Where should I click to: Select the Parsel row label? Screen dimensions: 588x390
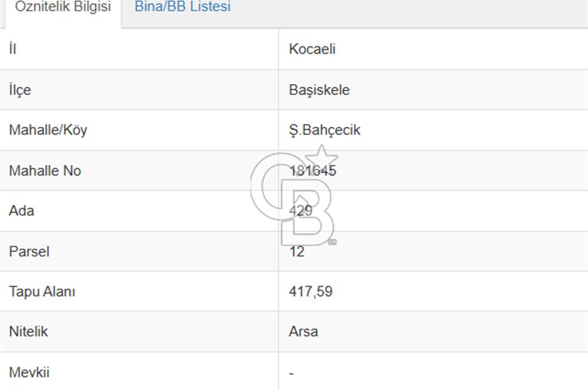point(28,251)
